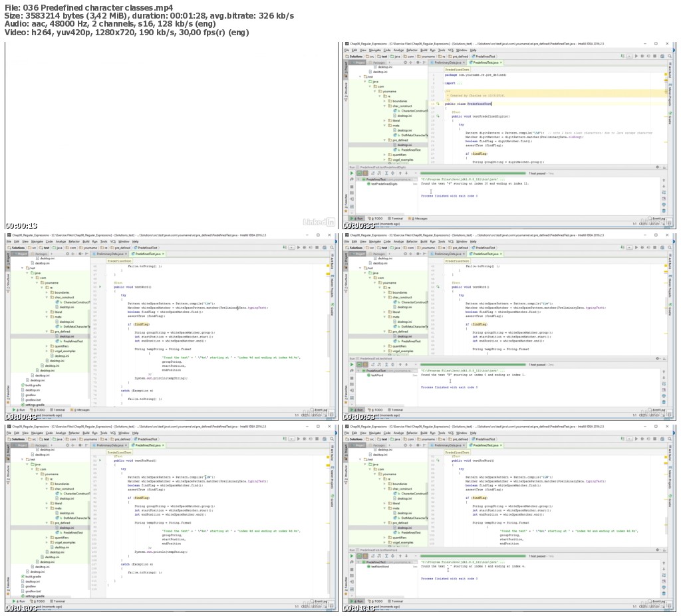
Task: Click green Rerun icon in 00:00:33 frame's Run panel
Action: (352, 173)
